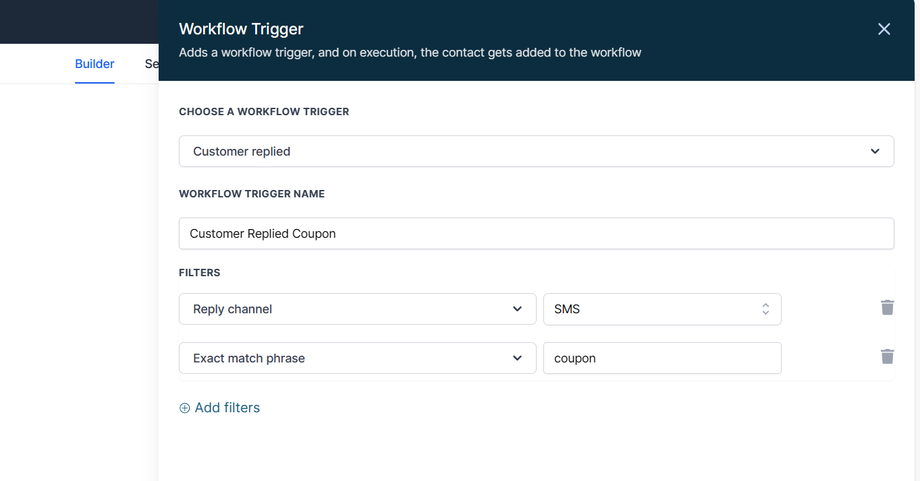Delete the Reply channel filter row
This screenshot has height=481, width=920.
click(887, 308)
